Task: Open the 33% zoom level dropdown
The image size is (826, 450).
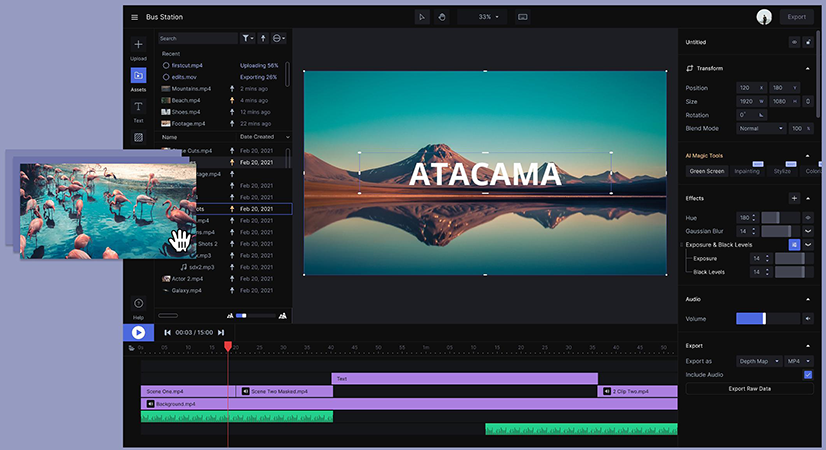Action: (488, 17)
